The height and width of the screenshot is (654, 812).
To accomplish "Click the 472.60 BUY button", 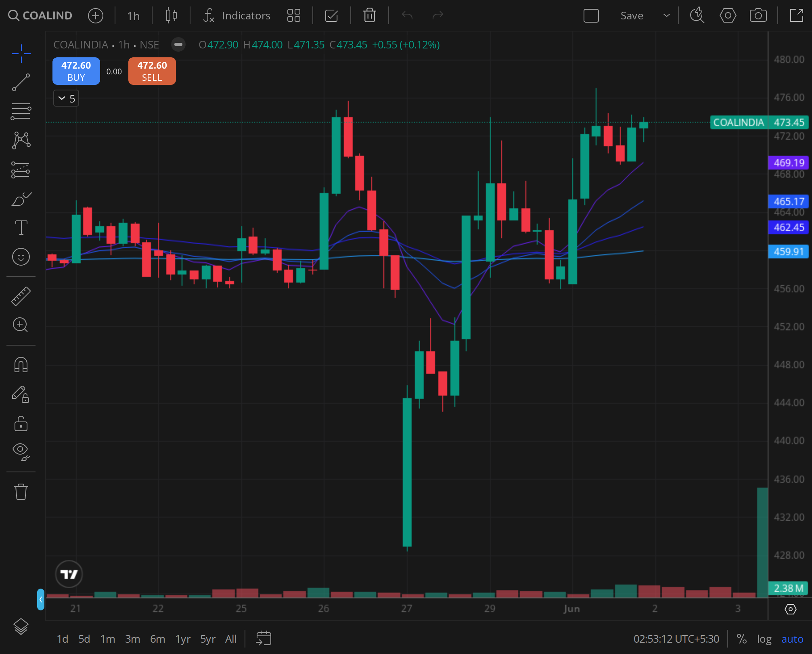I will 76,71.
